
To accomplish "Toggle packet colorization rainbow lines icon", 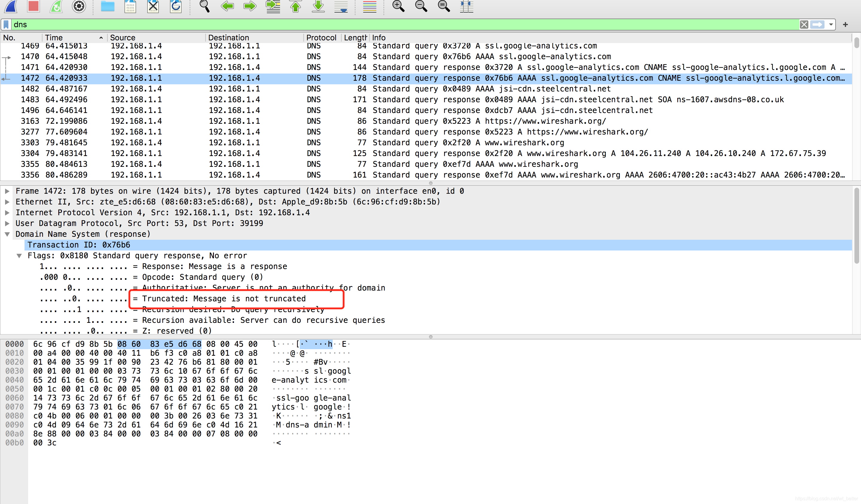I will tap(370, 6).
